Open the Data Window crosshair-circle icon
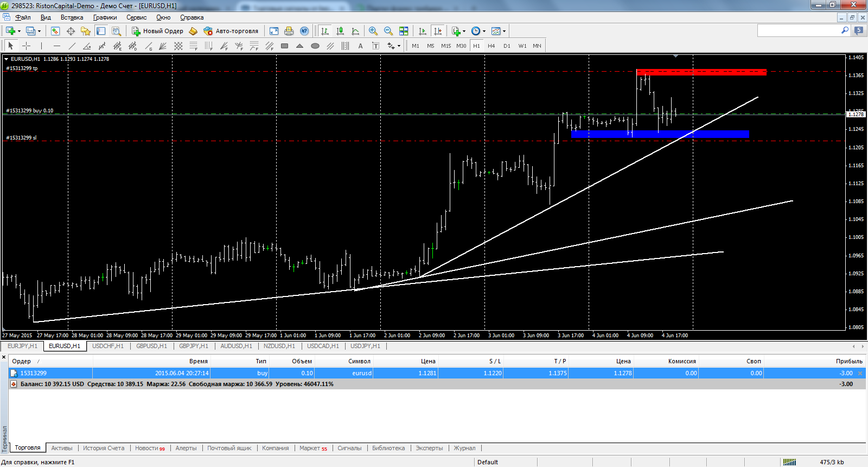The width and height of the screenshot is (868, 467). (x=71, y=31)
